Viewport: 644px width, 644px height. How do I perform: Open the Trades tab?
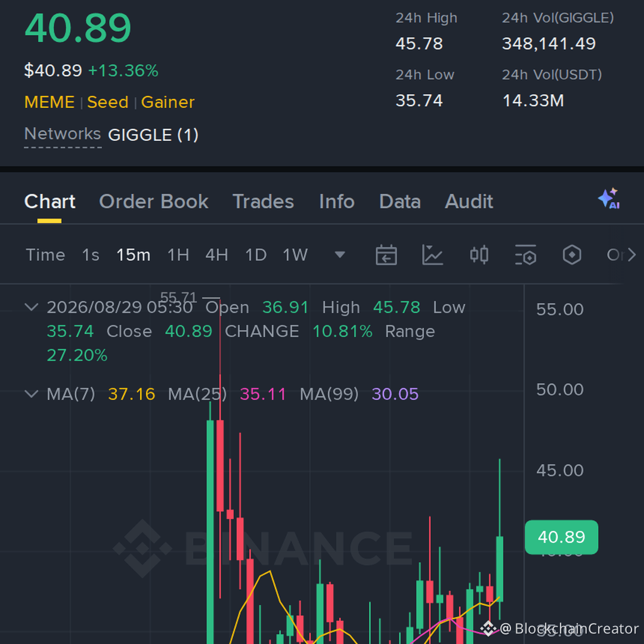coord(264,202)
